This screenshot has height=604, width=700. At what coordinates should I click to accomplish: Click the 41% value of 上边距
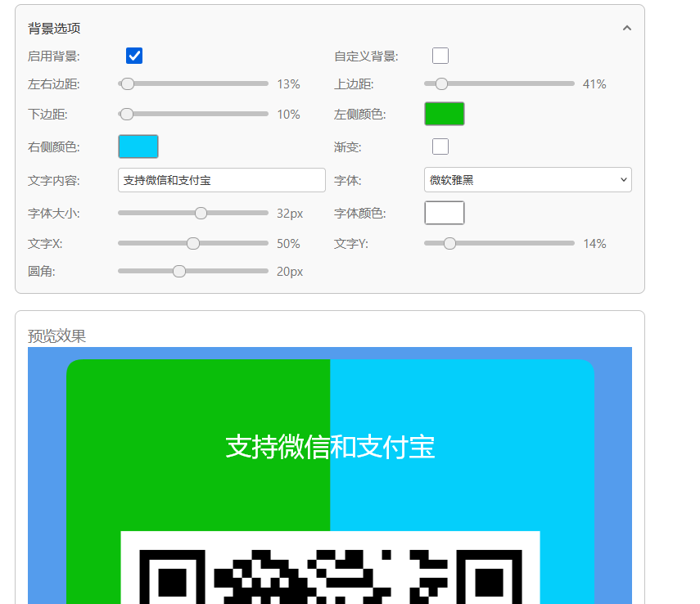pyautogui.click(x=594, y=84)
